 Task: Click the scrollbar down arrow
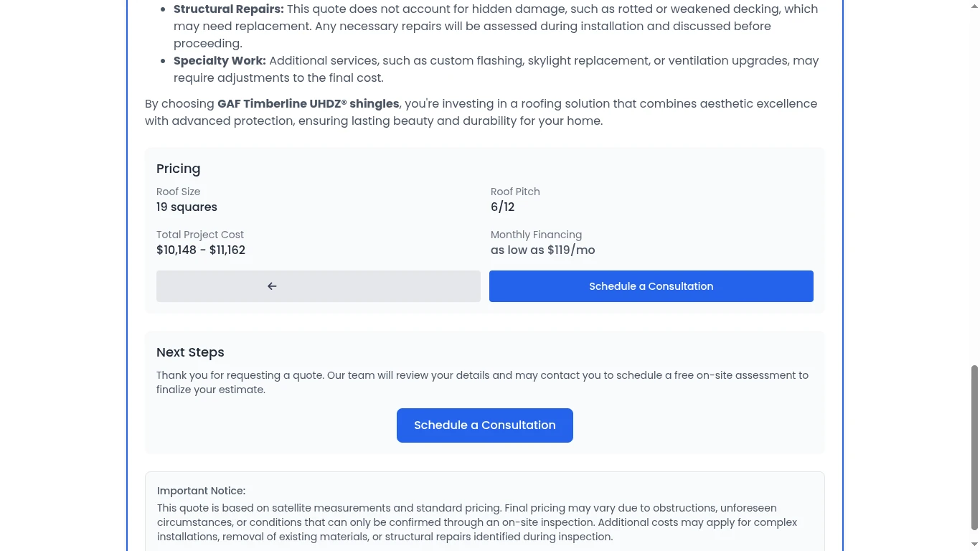point(974,545)
